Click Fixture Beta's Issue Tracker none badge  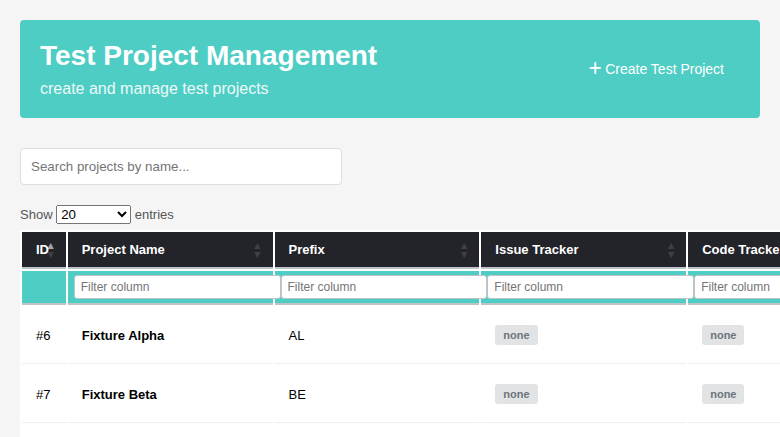[516, 394]
